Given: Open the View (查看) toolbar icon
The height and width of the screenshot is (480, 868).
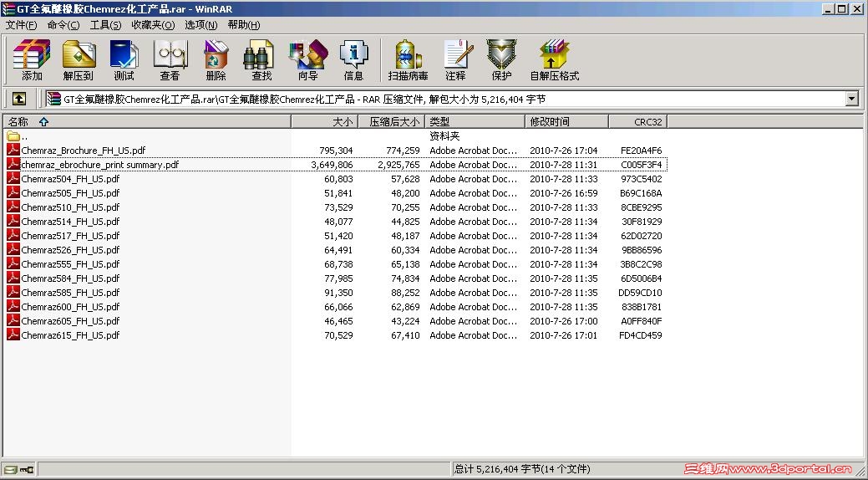Looking at the screenshot, I should tap(170, 60).
